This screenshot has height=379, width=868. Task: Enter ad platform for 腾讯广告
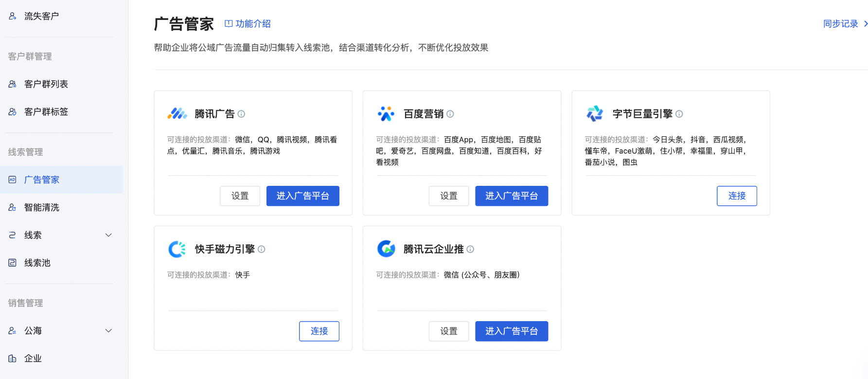point(303,196)
